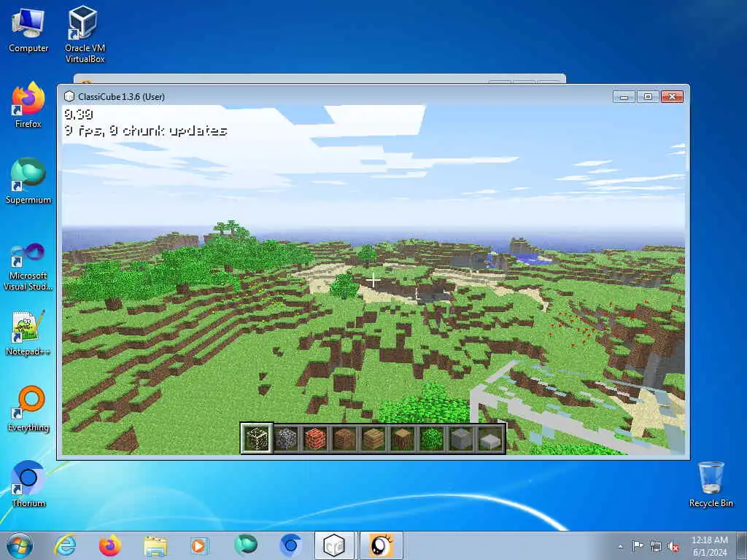
Task: Launch Internet Explorer from the taskbar
Action: 65,545
